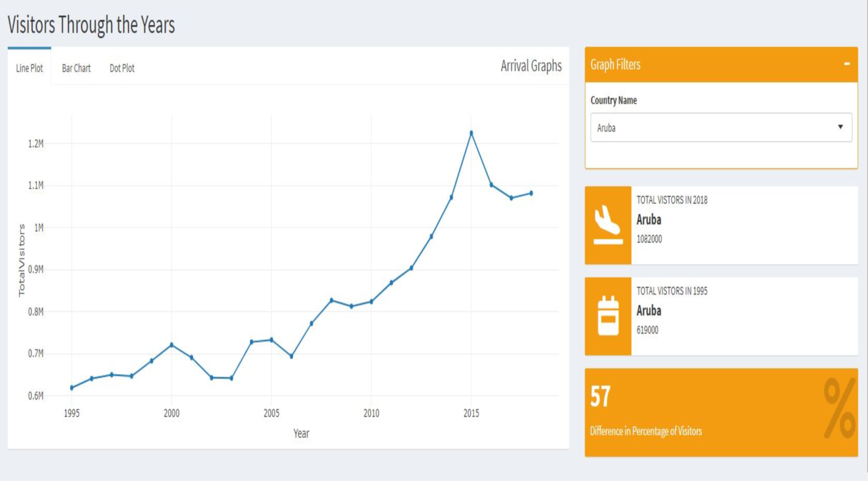This screenshot has height=481, width=868.
Task: Click the 1995 data point on line
Action: click(x=72, y=388)
